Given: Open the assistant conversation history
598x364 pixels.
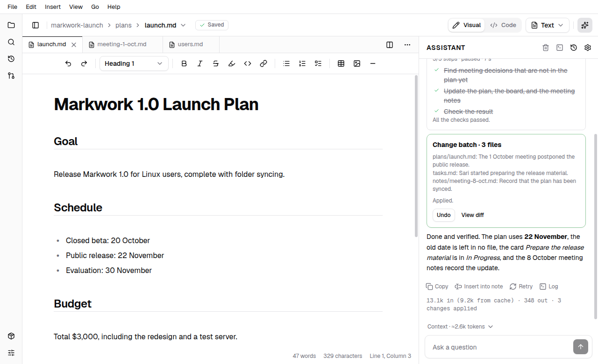Looking at the screenshot, I should click(574, 48).
